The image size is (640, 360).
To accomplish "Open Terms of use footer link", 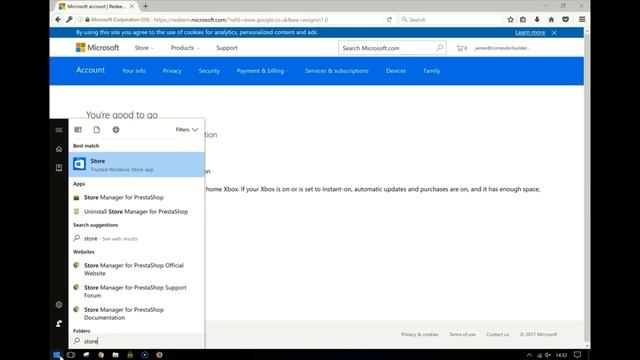I will click(x=462, y=334).
